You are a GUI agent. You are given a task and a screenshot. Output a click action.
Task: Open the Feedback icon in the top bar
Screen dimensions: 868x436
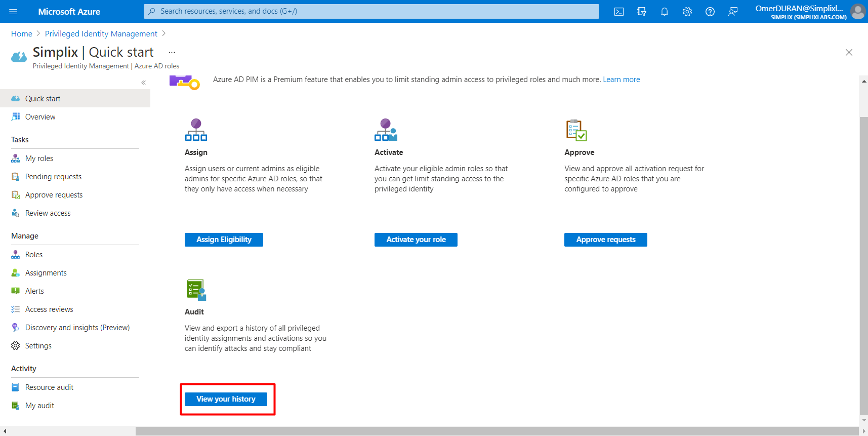pyautogui.click(x=733, y=12)
